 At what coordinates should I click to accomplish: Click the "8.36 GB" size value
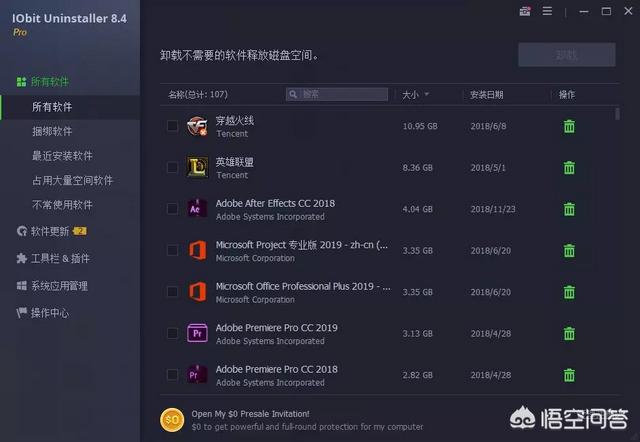417,168
